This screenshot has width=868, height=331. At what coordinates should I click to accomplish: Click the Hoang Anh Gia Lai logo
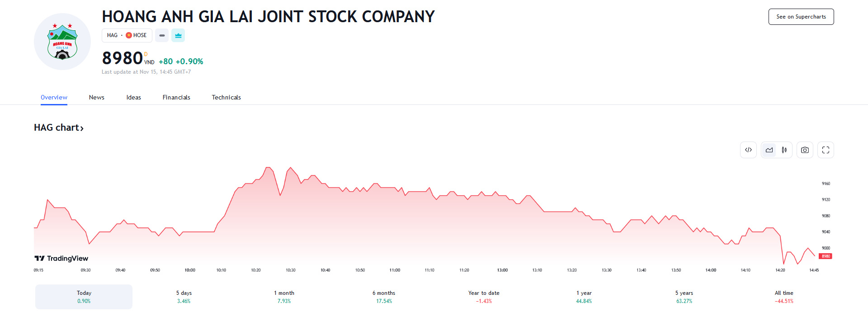pos(62,42)
